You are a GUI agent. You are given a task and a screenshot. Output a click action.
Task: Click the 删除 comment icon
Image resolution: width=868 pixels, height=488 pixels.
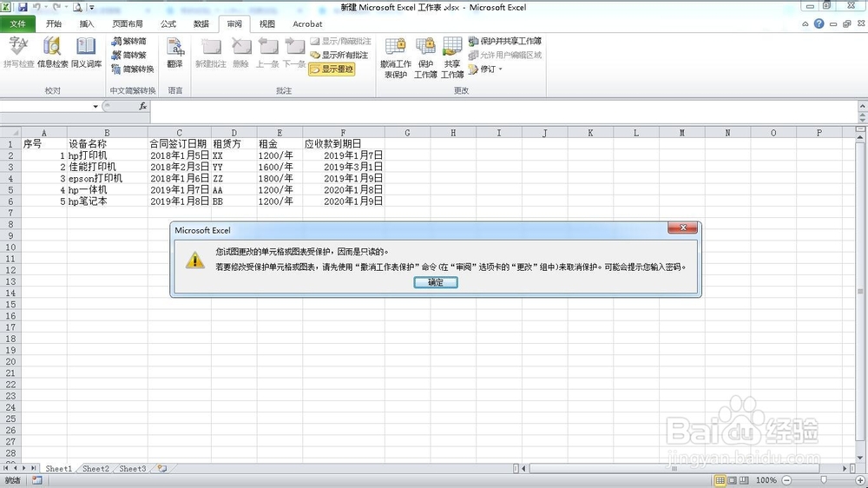pos(240,53)
